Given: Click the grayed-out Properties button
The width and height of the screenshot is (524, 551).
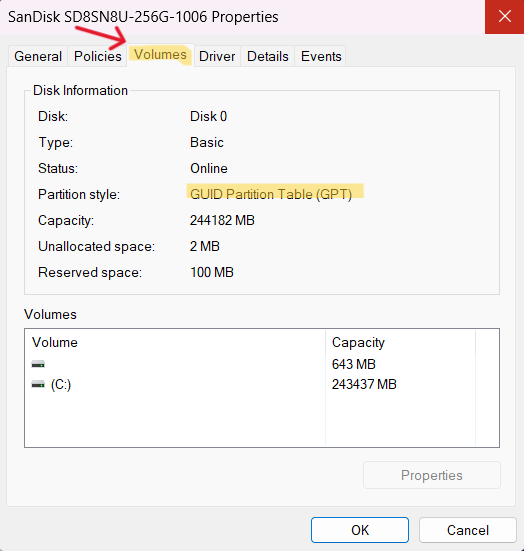Looking at the screenshot, I should point(432,475).
